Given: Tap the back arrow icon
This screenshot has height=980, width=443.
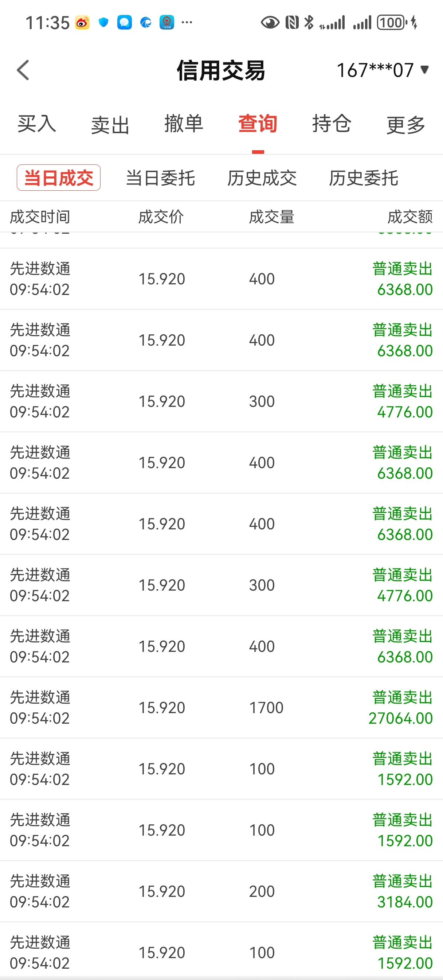Looking at the screenshot, I should point(23,70).
